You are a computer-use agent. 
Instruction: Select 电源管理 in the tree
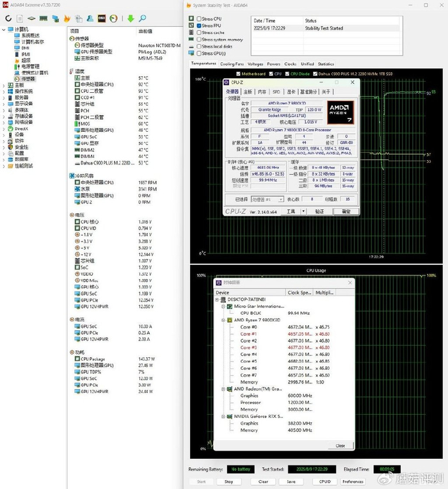(31, 67)
